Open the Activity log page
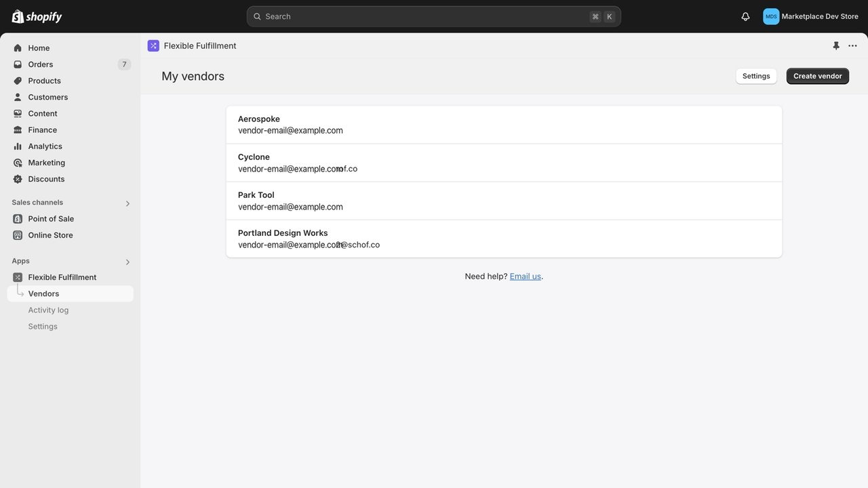Screen dimensions: 868x488 pos(48,310)
